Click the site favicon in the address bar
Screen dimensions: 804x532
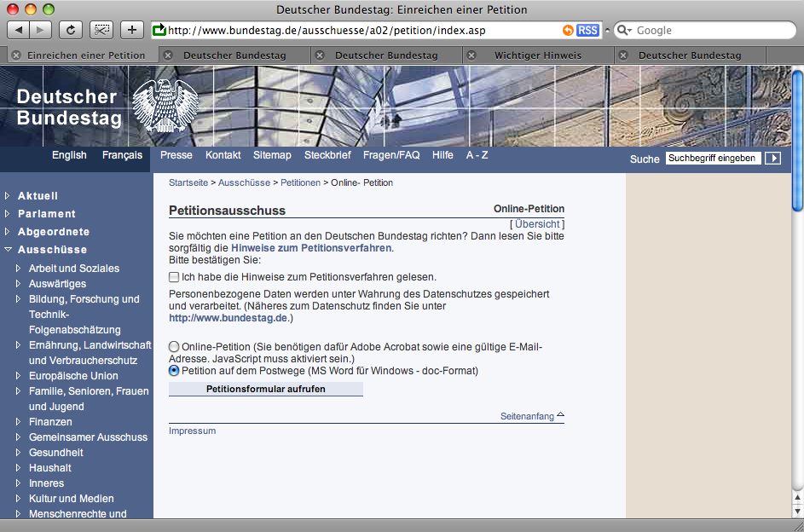click(159, 30)
